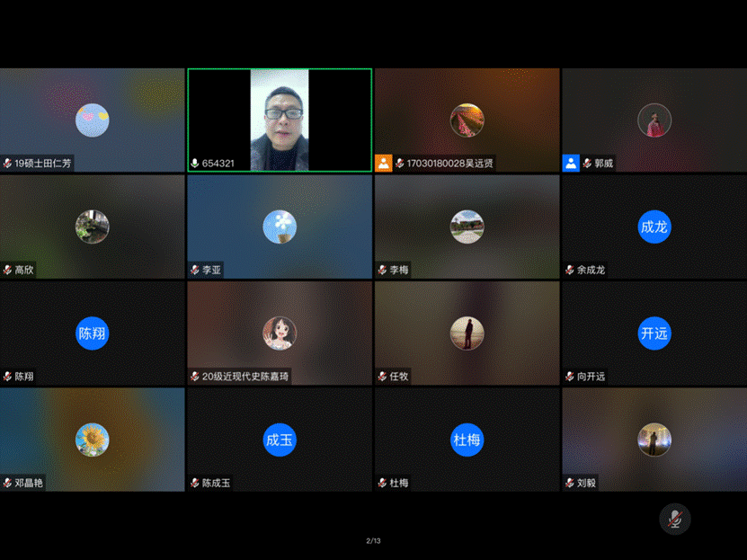Image resolution: width=747 pixels, height=560 pixels.
Task: Click the 开远 avatar for 向开远
Action: (654, 333)
